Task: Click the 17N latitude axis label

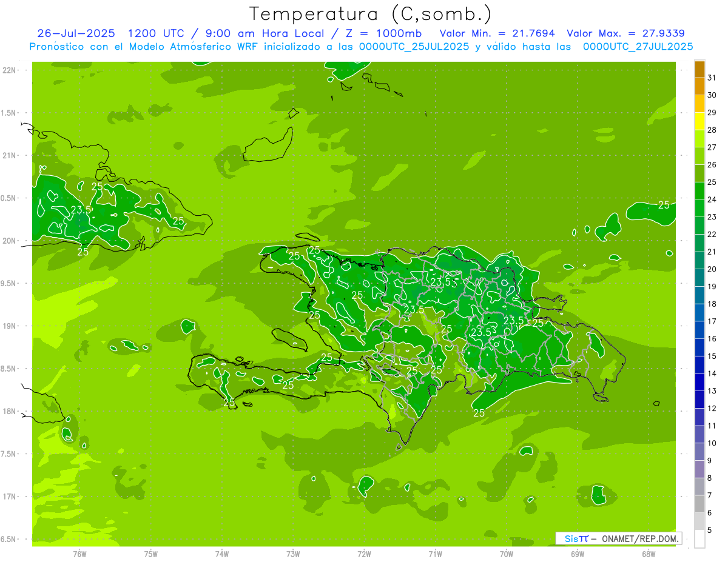Action: pyautogui.click(x=9, y=497)
